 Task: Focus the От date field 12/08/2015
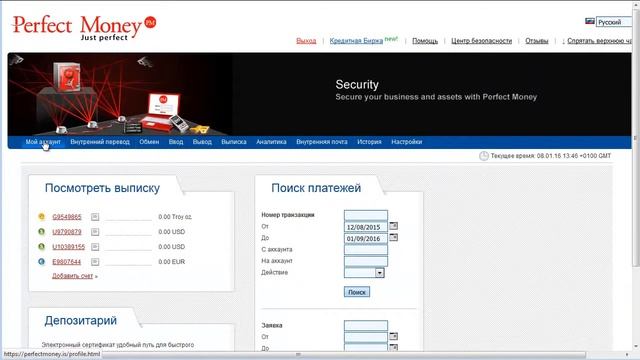tap(366, 227)
